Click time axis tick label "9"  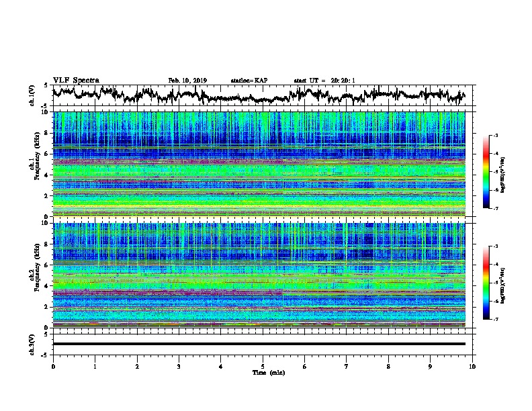click(430, 367)
